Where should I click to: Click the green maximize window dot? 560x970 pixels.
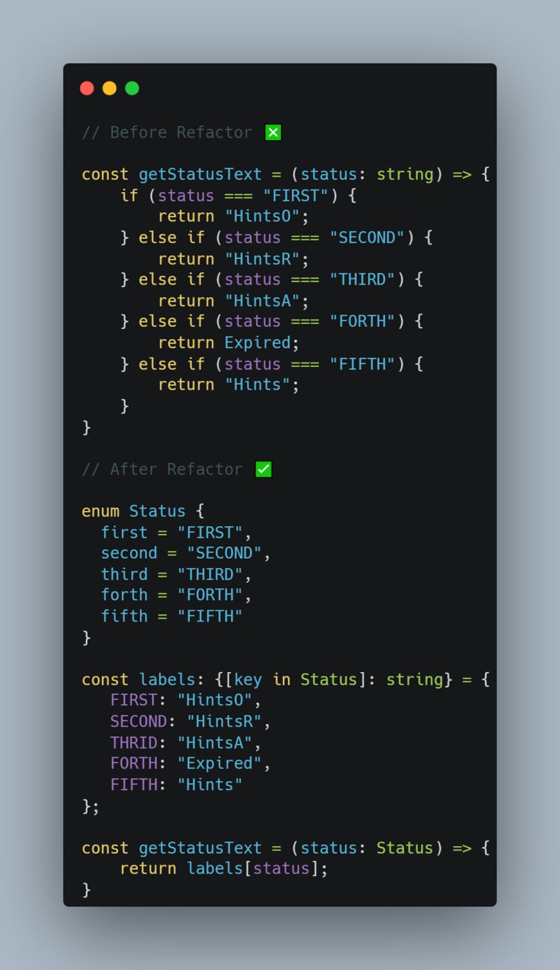coord(132,88)
